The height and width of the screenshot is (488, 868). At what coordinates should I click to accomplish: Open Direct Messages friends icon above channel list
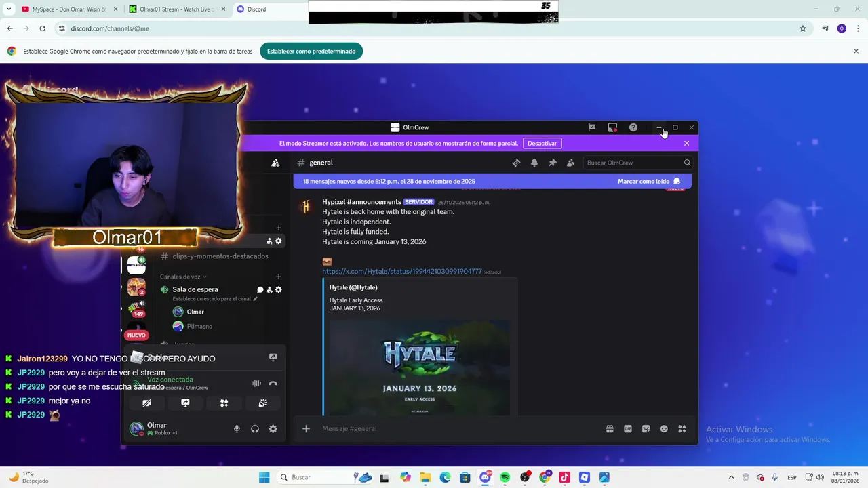coord(275,163)
